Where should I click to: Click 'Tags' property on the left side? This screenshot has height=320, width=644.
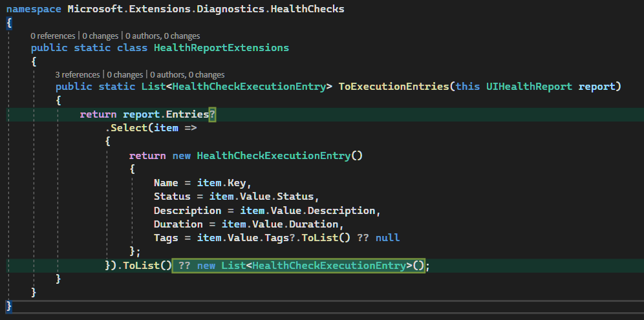tap(166, 238)
